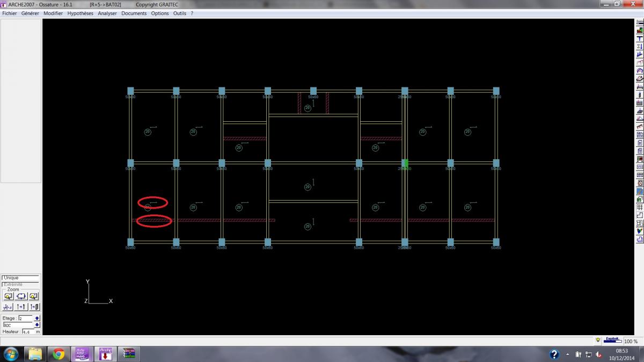Click the RDC storey name field
644x362 pixels.
18,325
